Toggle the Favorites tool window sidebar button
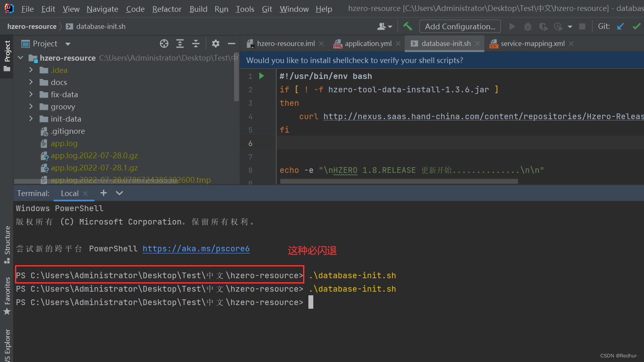The height and width of the screenshot is (362, 644). click(x=7, y=296)
